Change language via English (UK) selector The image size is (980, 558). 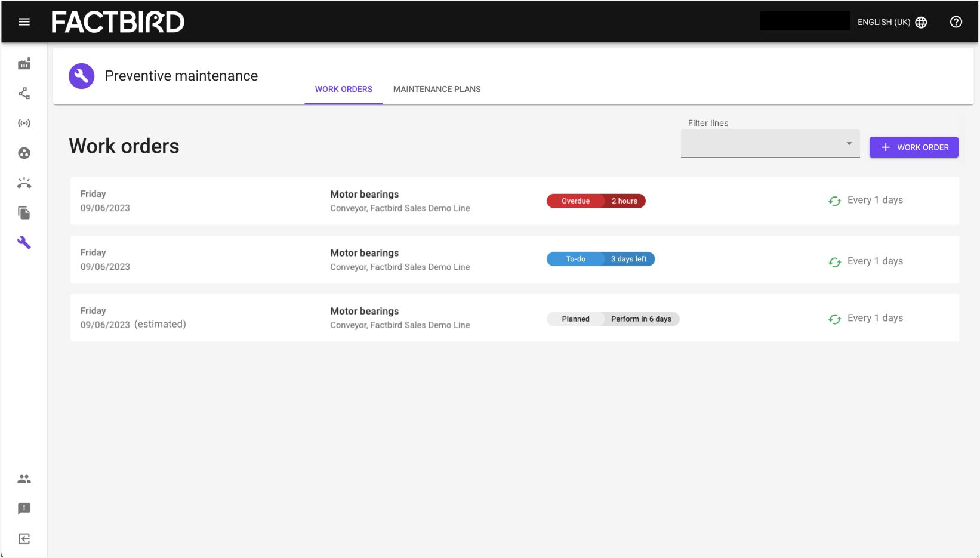892,22
